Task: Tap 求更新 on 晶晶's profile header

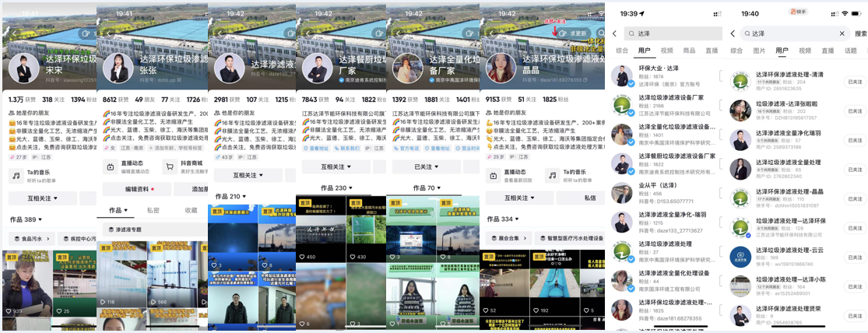Action: coord(574,33)
